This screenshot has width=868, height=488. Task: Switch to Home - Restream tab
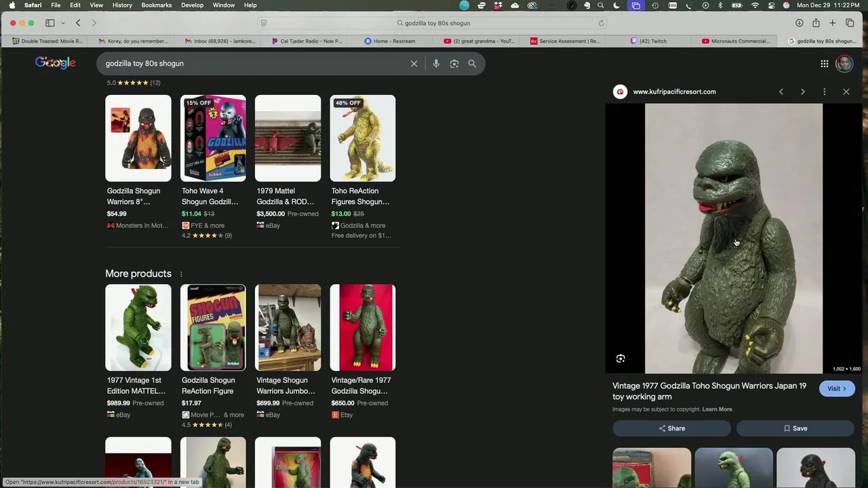(390, 41)
